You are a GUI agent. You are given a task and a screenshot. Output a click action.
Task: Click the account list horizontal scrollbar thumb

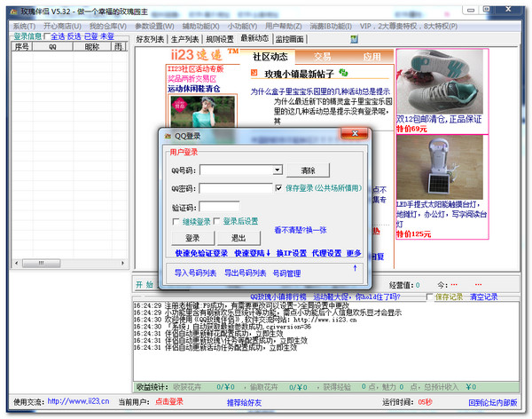(42, 263)
